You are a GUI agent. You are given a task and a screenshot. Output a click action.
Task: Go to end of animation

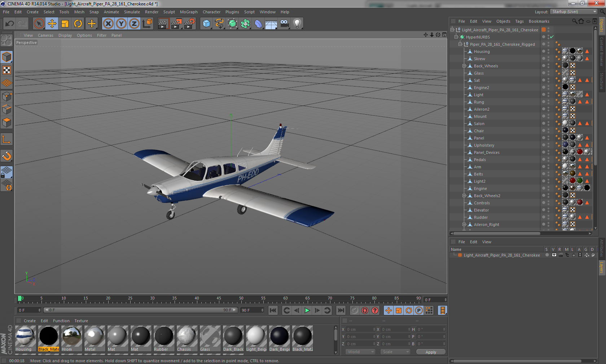pyautogui.click(x=341, y=310)
